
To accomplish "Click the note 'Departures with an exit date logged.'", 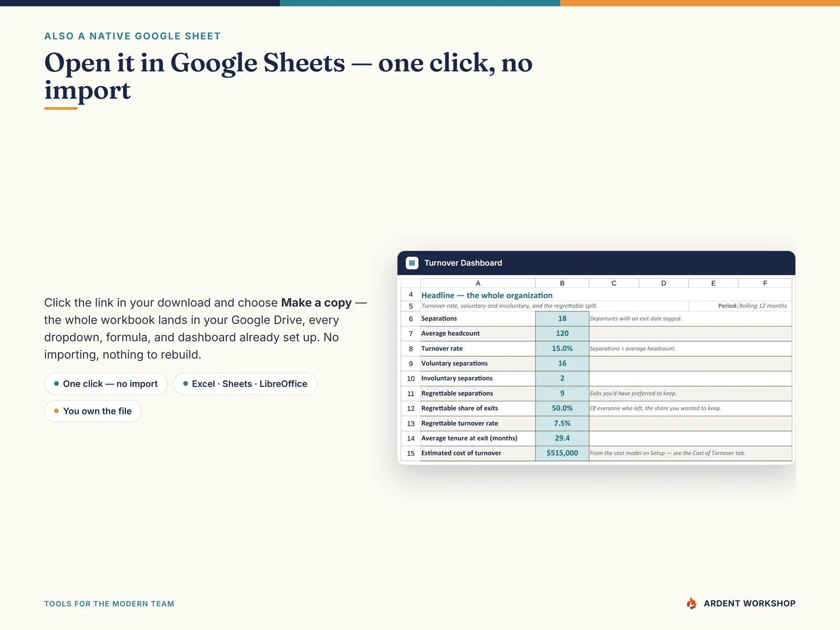I will (636, 319).
